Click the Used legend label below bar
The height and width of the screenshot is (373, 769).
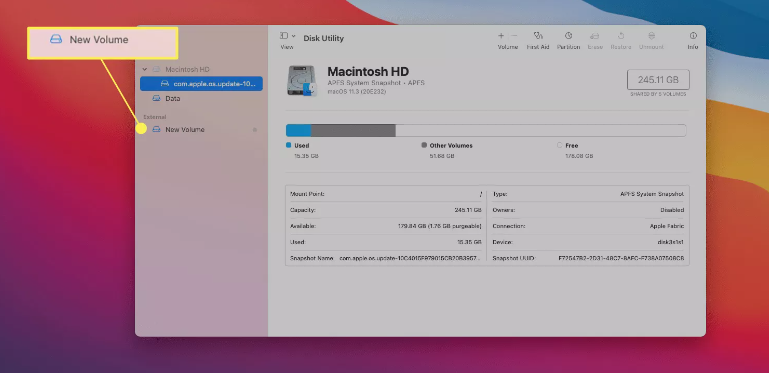(302, 146)
